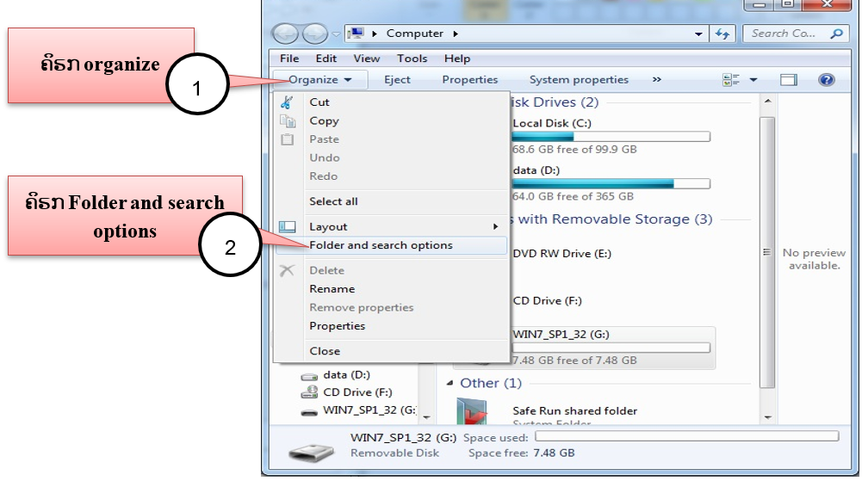The width and height of the screenshot is (868, 481).
Task: Open the address bar history dropdown
Action: click(699, 34)
